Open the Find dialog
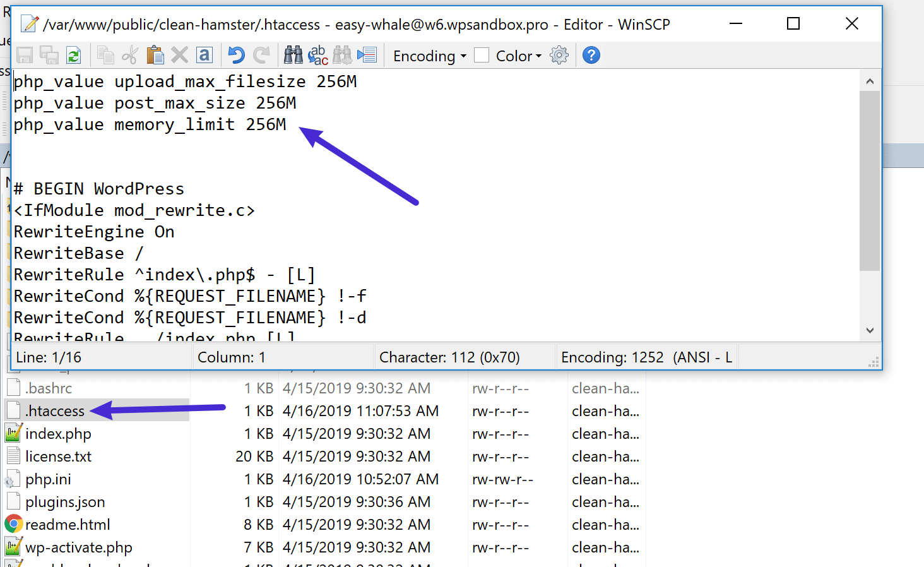The width and height of the screenshot is (924, 567). tap(293, 55)
